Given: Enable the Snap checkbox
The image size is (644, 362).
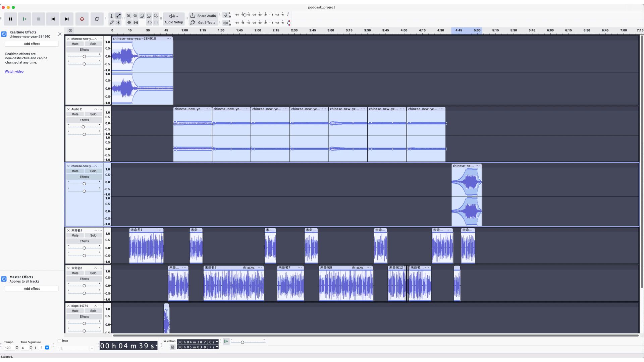Looking at the screenshot, I should click(59, 341).
